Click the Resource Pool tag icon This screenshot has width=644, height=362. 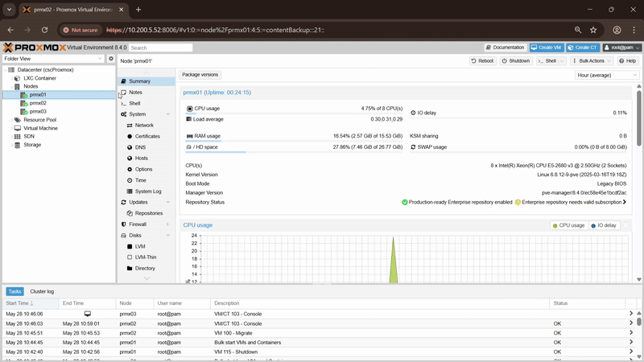coord(17,120)
